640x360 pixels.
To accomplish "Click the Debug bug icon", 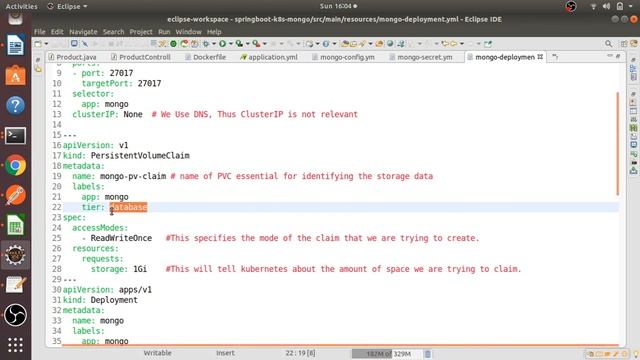I will [206, 44].
